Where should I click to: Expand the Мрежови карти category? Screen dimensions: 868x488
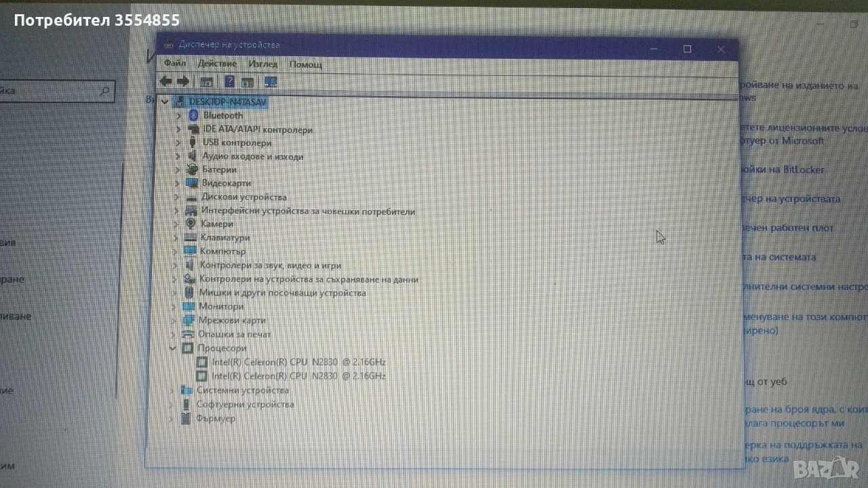click(x=174, y=320)
